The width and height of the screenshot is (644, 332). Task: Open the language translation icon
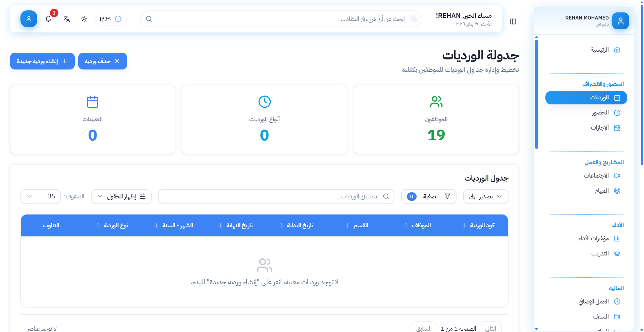(x=67, y=19)
